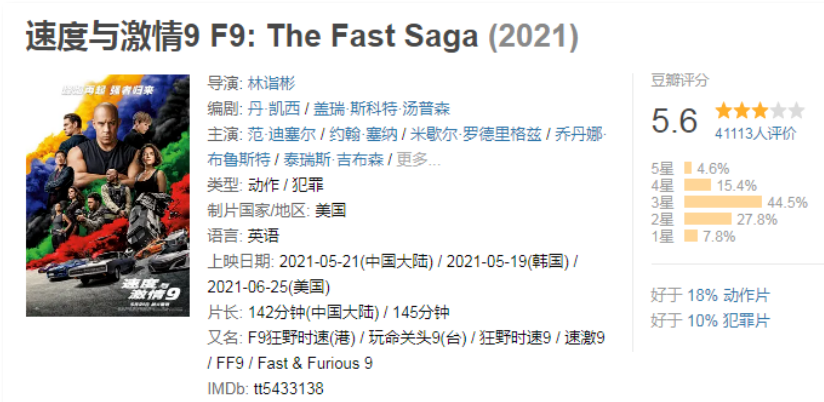Click the 4星 rating distribution bar

click(697, 185)
